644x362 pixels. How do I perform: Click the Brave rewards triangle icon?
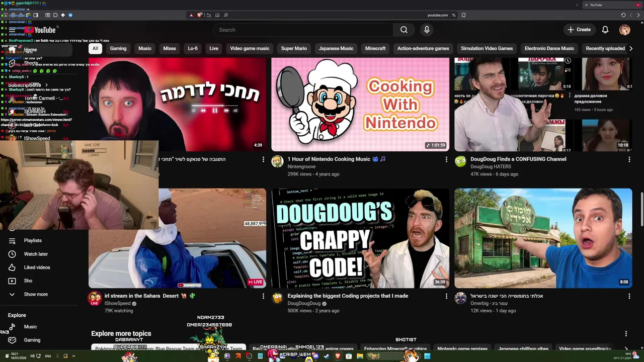click(191, 15)
